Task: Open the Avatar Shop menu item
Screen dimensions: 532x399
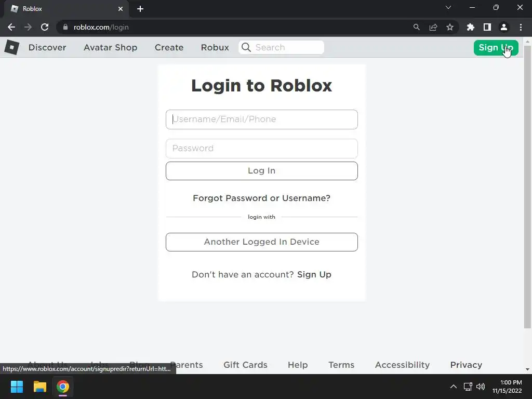Action: [x=110, y=47]
